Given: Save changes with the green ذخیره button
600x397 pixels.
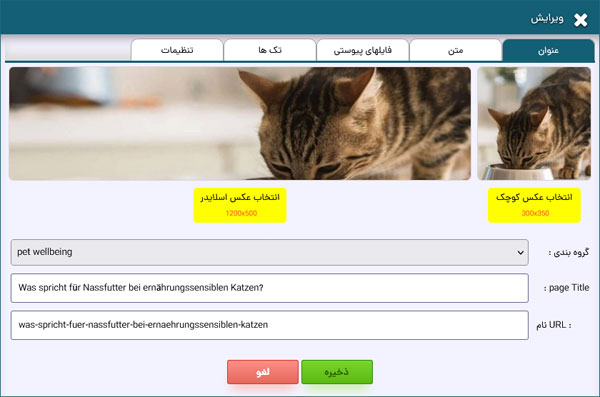Looking at the screenshot, I should point(337,372).
